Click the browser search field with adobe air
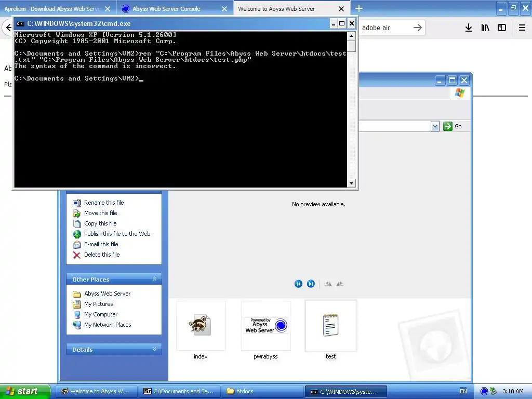The image size is (532, 399). 385,28
